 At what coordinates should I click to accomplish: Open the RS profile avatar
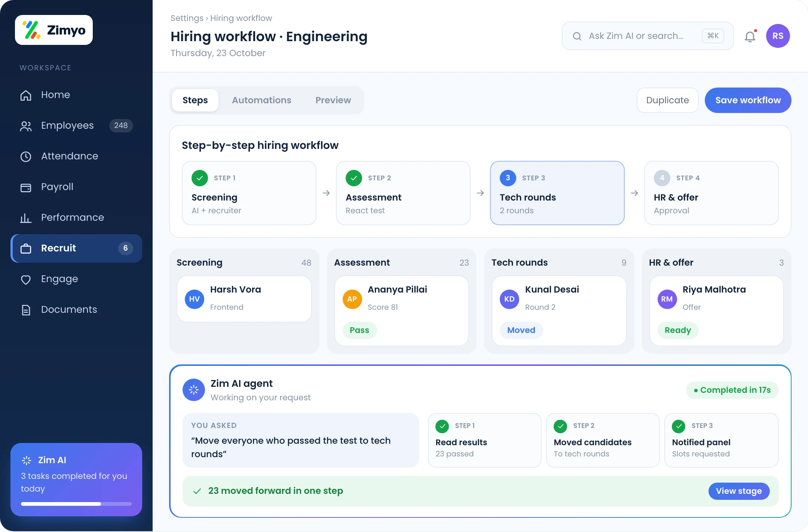(x=778, y=36)
